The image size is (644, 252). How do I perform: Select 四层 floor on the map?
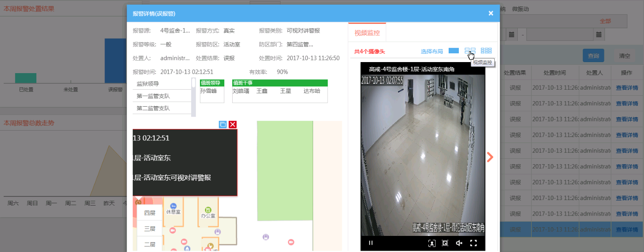pyautogui.click(x=150, y=213)
